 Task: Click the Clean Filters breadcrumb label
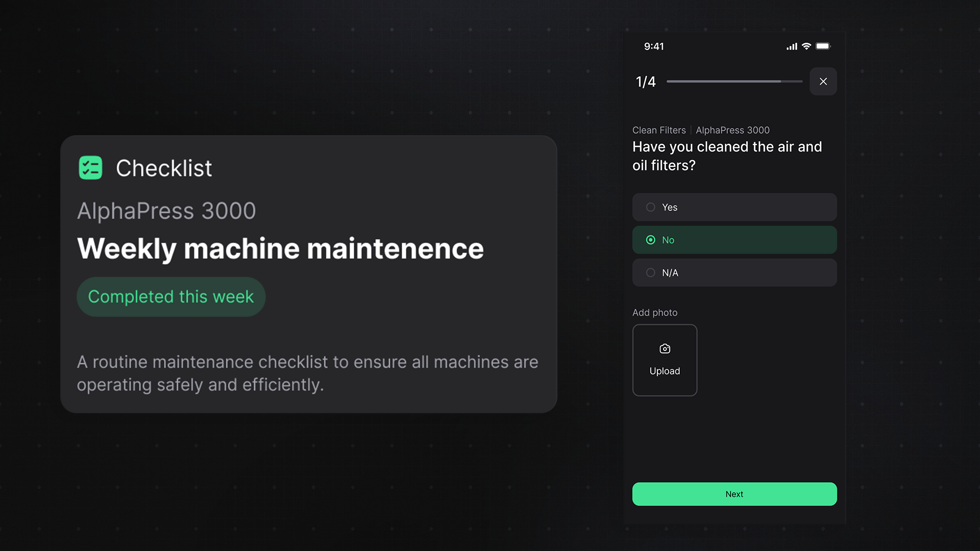pyautogui.click(x=659, y=130)
